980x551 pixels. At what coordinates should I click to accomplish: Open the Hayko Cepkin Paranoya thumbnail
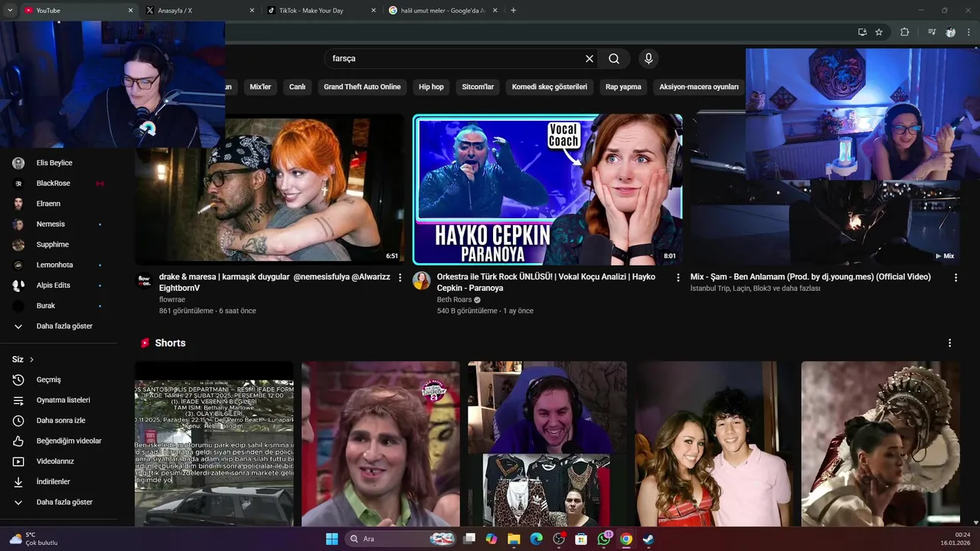(547, 189)
